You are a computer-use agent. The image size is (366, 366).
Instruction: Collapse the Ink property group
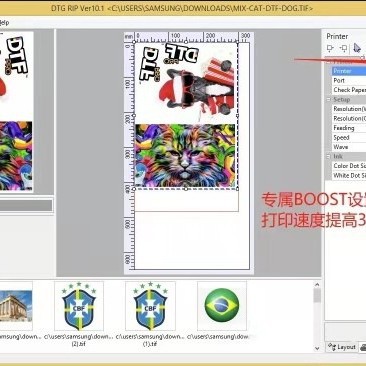(x=328, y=156)
